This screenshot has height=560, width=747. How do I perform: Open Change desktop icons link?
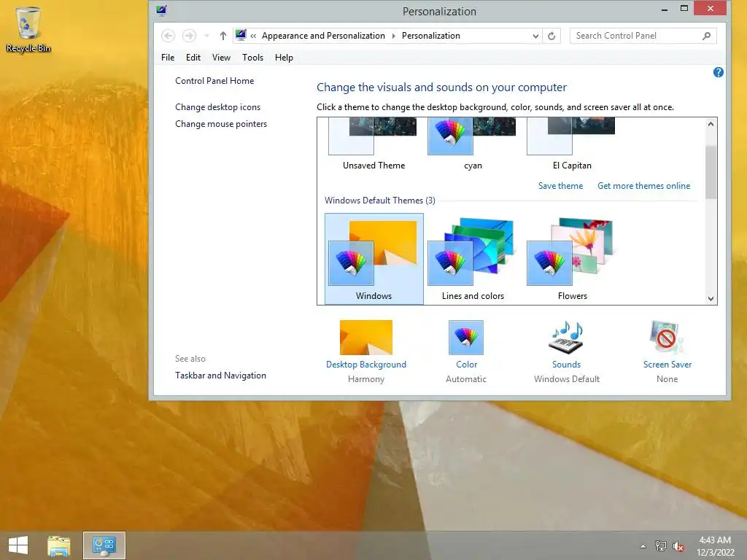coord(217,107)
